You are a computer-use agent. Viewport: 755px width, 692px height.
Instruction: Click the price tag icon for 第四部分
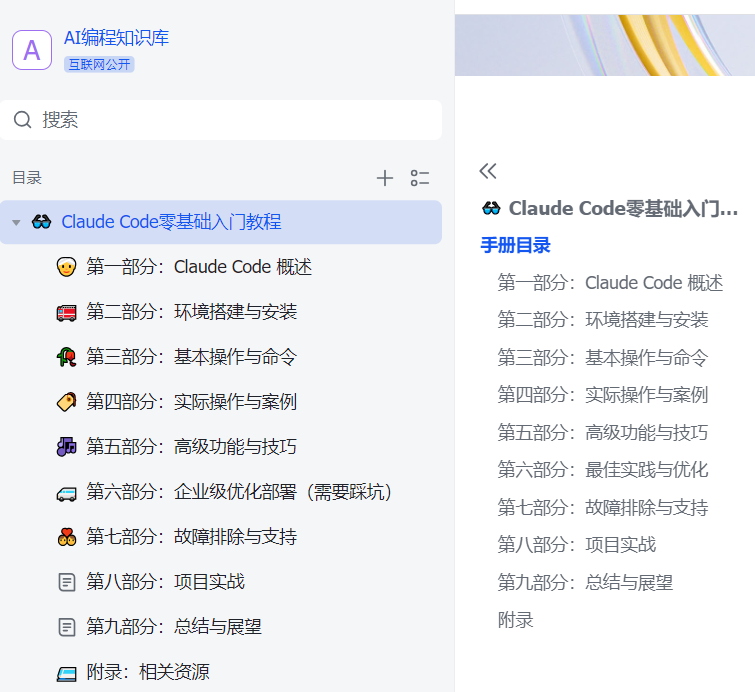[66, 402]
